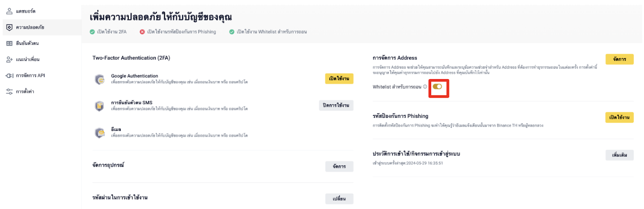Enable the anti-Phishing code
The height and width of the screenshot is (209, 644).
(619, 117)
